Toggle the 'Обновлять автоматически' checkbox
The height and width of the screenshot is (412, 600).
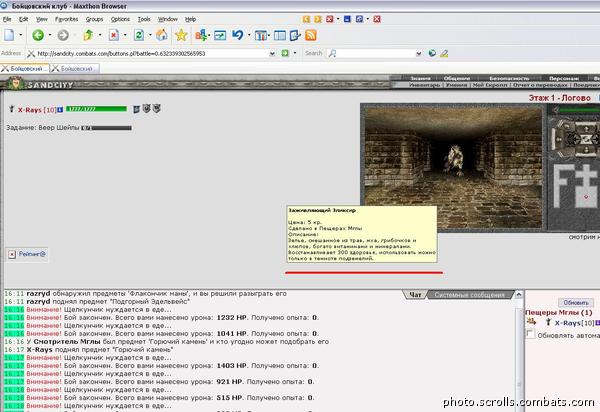coord(530,334)
